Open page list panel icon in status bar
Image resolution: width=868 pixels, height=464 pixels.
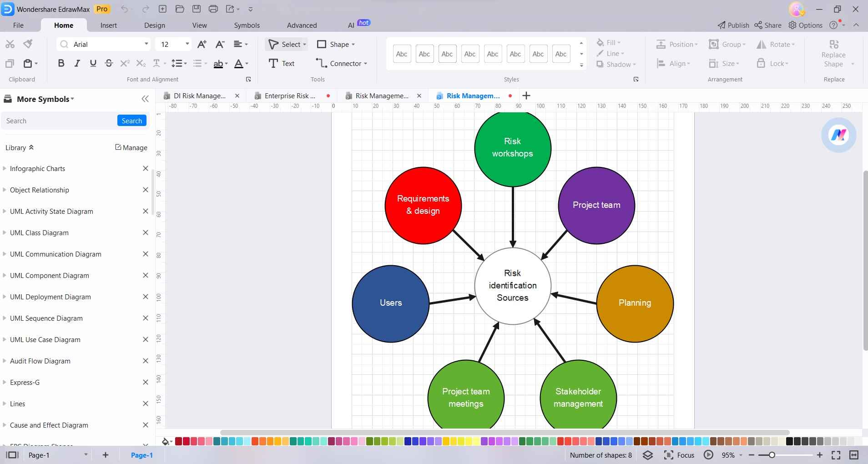tap(12, 455)
